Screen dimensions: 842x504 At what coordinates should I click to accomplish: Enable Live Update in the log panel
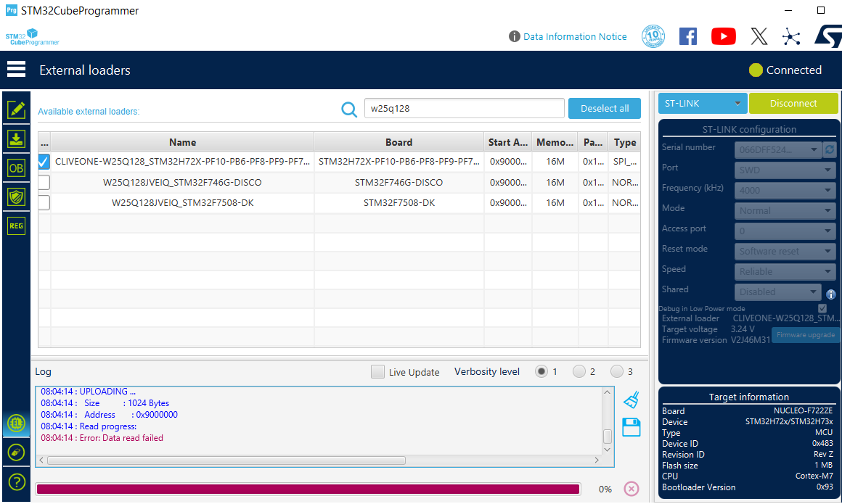click(x=377, y=371)
